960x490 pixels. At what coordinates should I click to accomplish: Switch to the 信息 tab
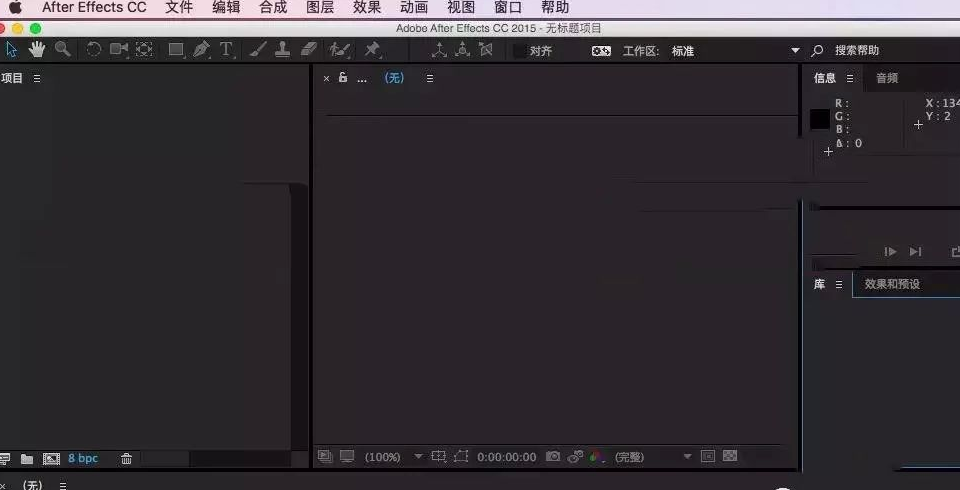click(x=825, y=78)
